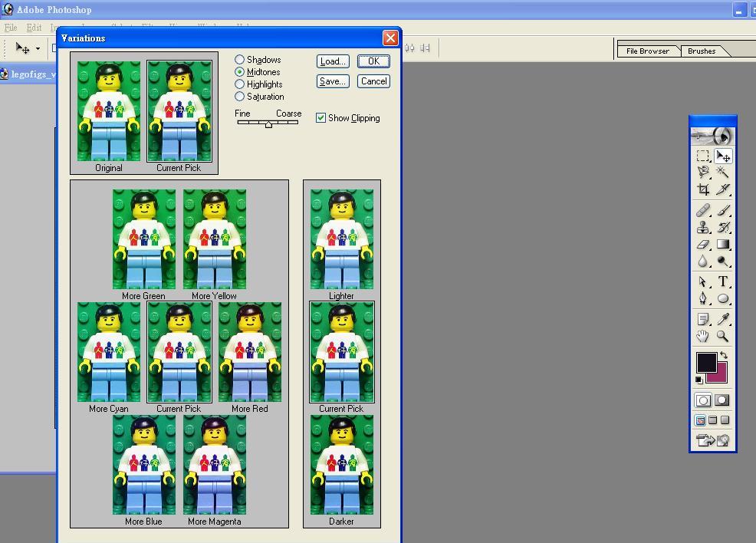Screen dimensions: 756x543
Task: Select the Notes tool
Action: 703,319
